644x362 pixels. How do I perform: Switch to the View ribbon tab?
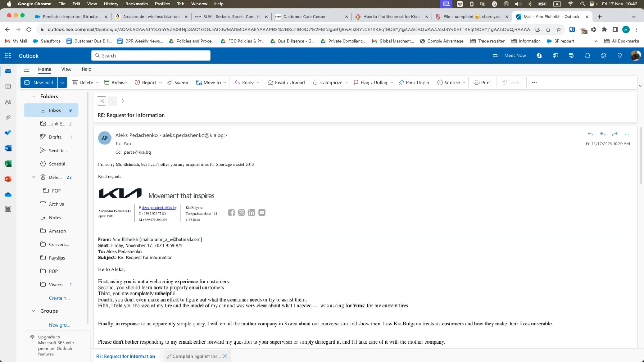[66, 69]
